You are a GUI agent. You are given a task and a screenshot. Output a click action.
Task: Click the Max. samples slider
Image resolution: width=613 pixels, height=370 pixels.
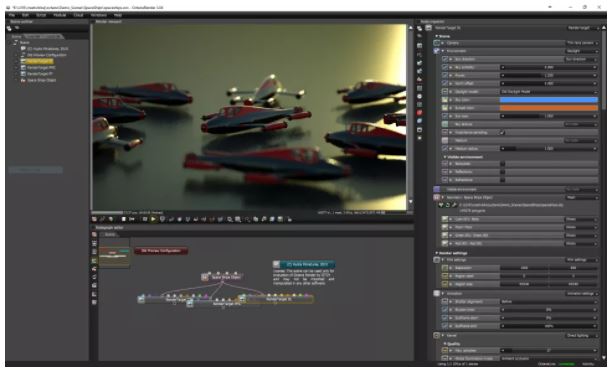click(549, 350)
